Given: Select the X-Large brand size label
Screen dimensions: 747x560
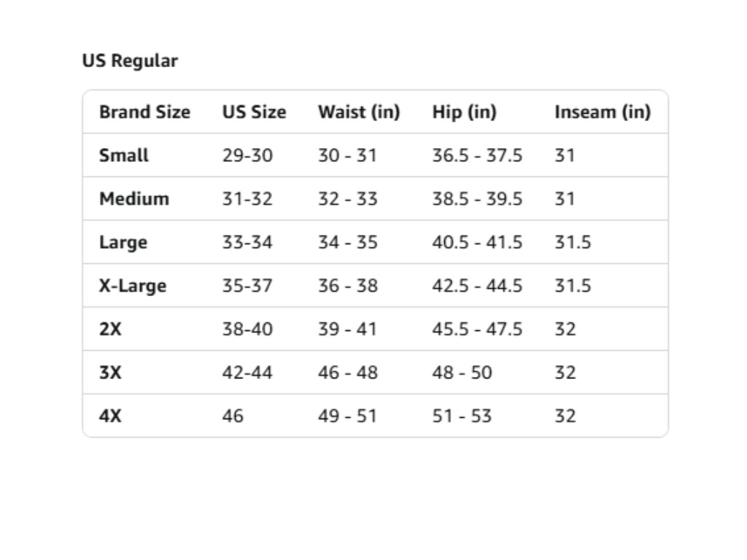Looking at the screenshot, I should click(133, 286).
